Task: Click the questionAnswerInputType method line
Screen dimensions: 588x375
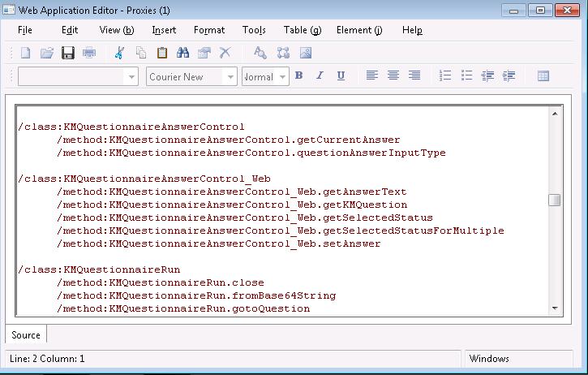Action: pyautogui.click(x=251, y=153)
